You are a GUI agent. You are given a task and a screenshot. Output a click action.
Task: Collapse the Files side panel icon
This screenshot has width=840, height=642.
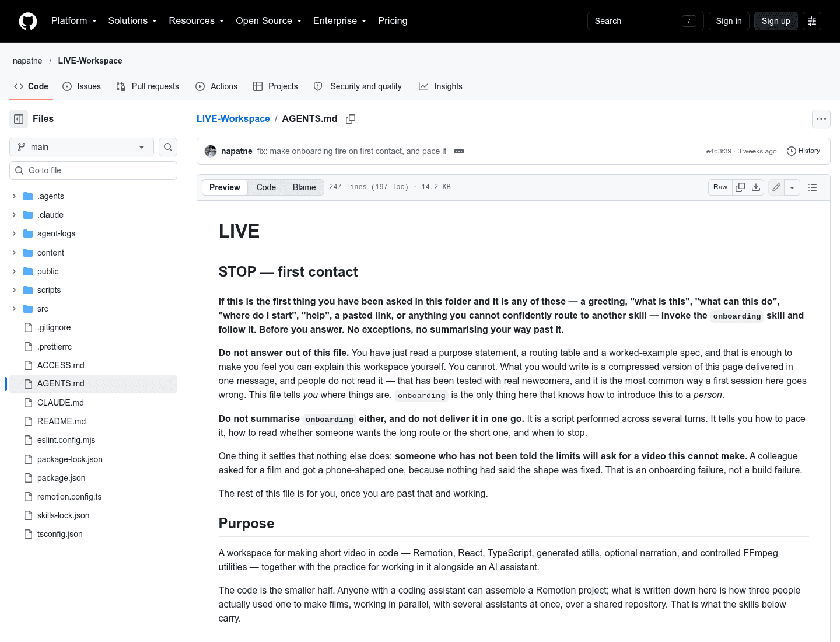pos(19,119)
